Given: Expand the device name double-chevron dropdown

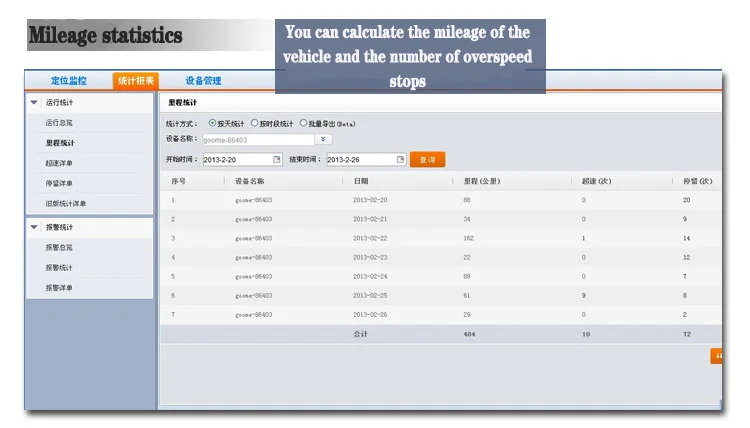Looking at the screenshot, I should 323,139.
